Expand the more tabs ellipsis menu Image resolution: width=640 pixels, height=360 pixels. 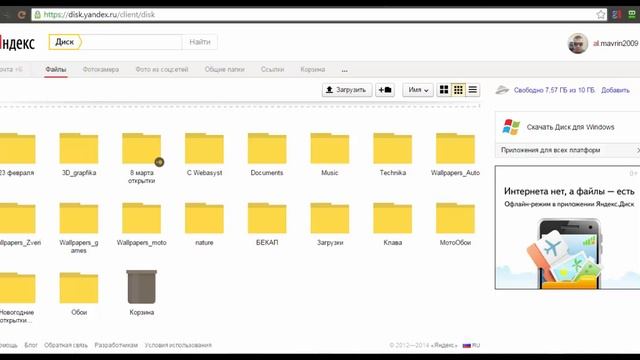point(344,70)
